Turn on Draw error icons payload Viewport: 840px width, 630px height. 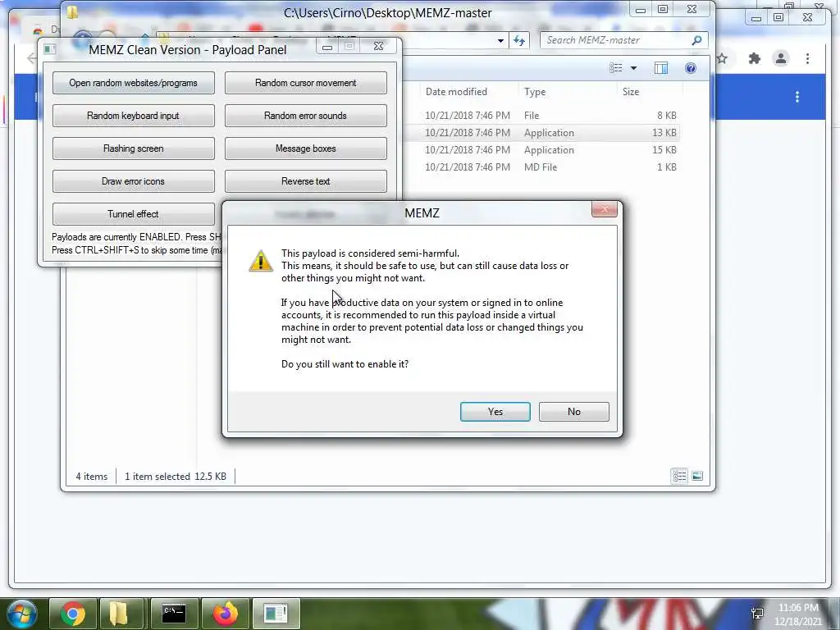click(x=134, y=181)
